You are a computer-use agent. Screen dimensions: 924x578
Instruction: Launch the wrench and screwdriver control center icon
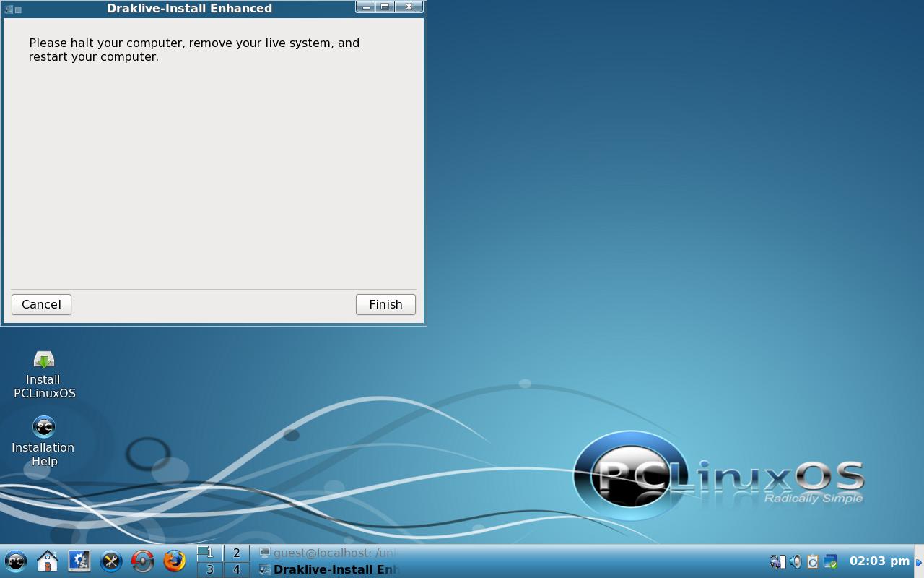pos(111,561)
